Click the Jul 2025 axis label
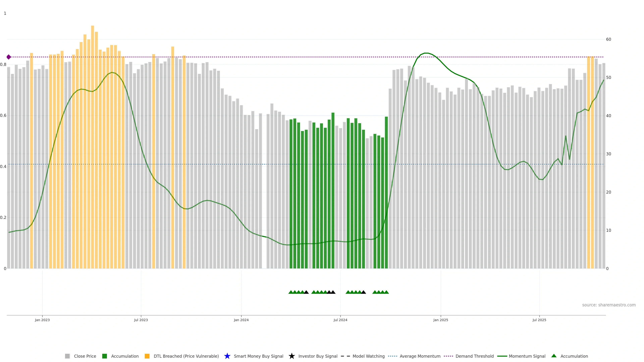 [x=539, y=320]
